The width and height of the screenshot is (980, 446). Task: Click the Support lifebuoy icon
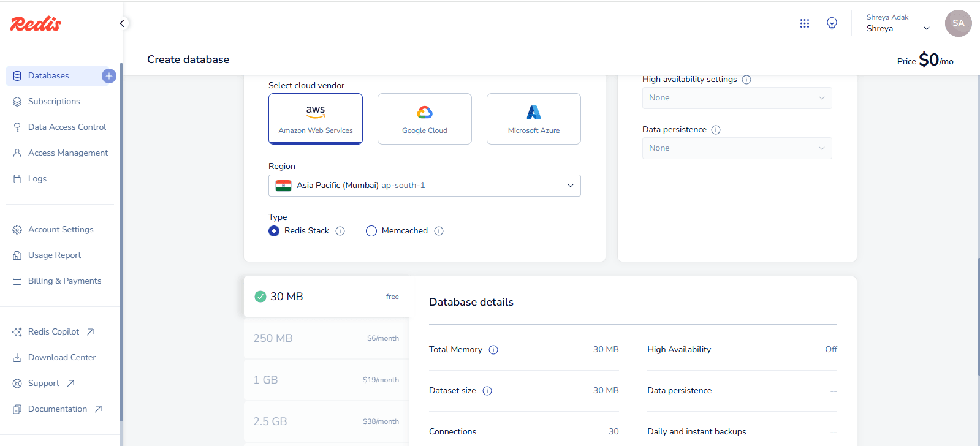point(17,384)
